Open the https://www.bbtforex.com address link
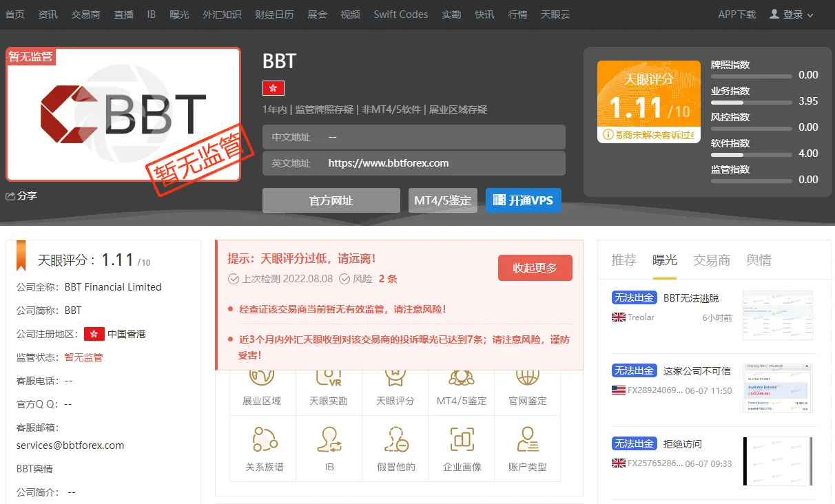This screenshot has height=504, width=835. click(389, 163)
